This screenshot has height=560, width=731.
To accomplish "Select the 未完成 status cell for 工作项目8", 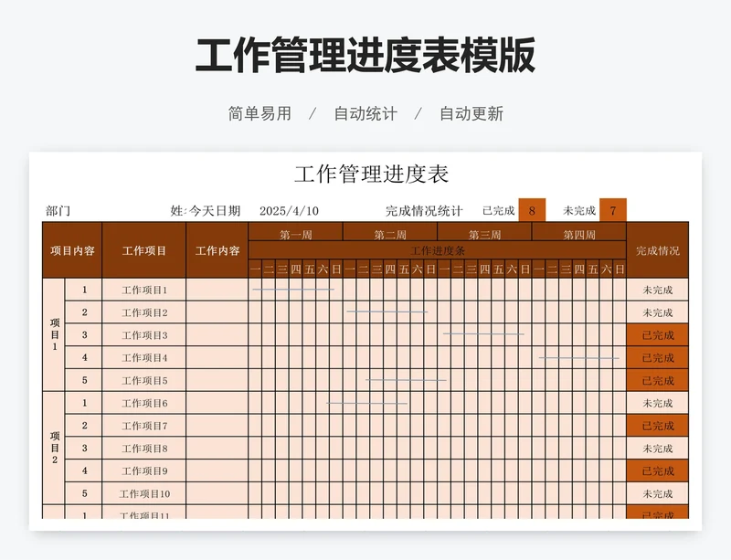I will [658, 449].
